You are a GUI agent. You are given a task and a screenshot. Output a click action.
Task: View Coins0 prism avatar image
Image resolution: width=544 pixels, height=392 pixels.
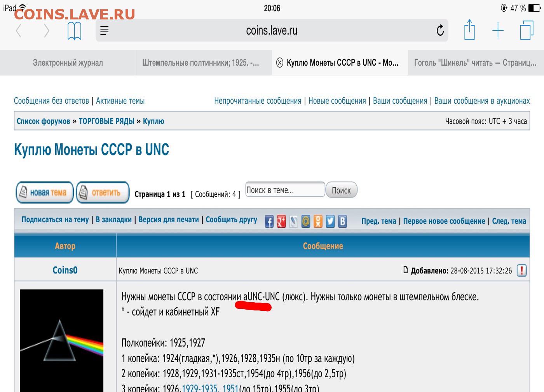[62, 341]
